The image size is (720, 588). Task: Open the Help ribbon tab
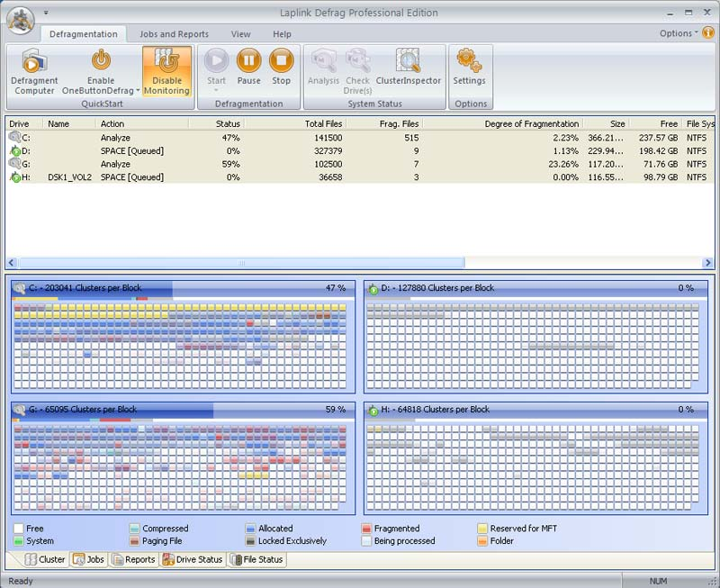coord(282,34)
